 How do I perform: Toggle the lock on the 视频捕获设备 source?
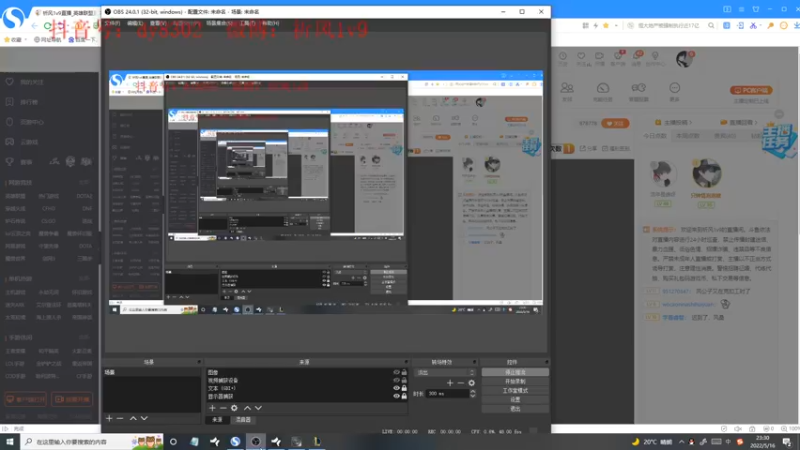404,380
